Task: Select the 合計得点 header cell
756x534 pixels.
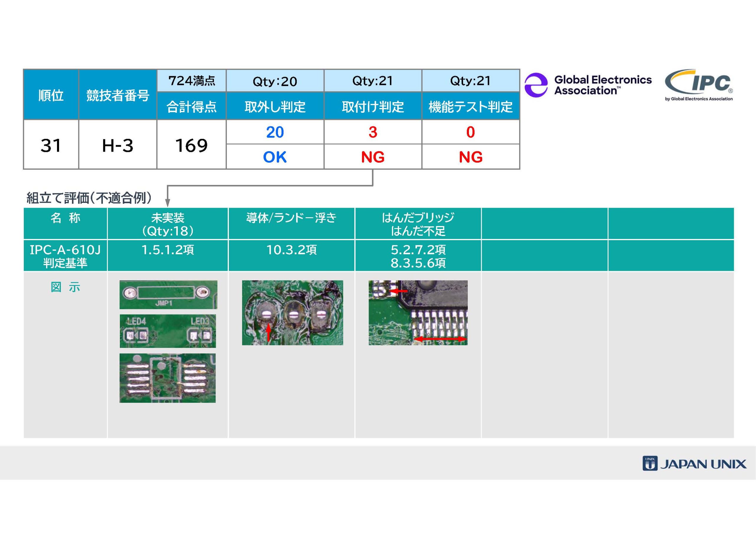Action: click(x=191, y=106)
